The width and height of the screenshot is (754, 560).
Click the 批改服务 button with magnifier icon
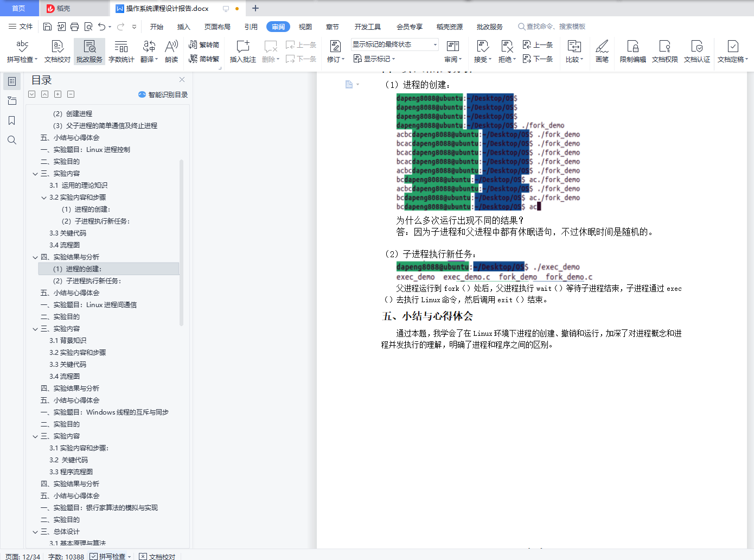click(90, 52)
